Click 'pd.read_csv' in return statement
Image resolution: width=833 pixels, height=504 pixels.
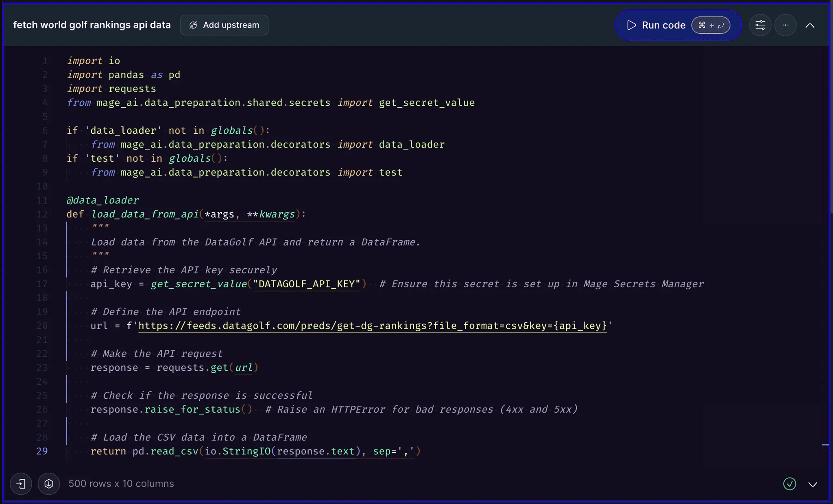(165, 451)
